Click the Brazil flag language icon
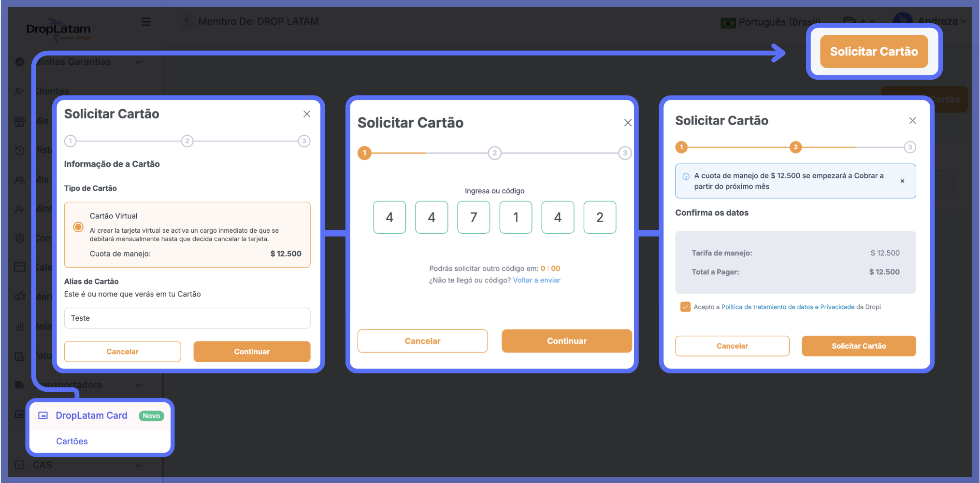 (727, 23)
